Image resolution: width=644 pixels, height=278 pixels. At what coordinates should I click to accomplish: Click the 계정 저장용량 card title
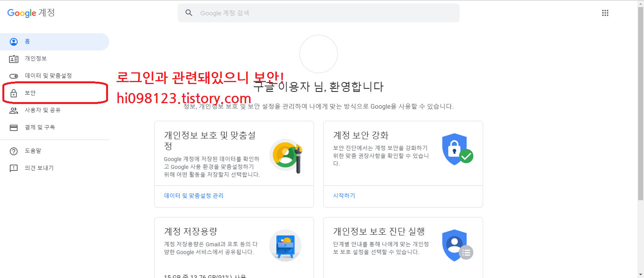(191, 231)
